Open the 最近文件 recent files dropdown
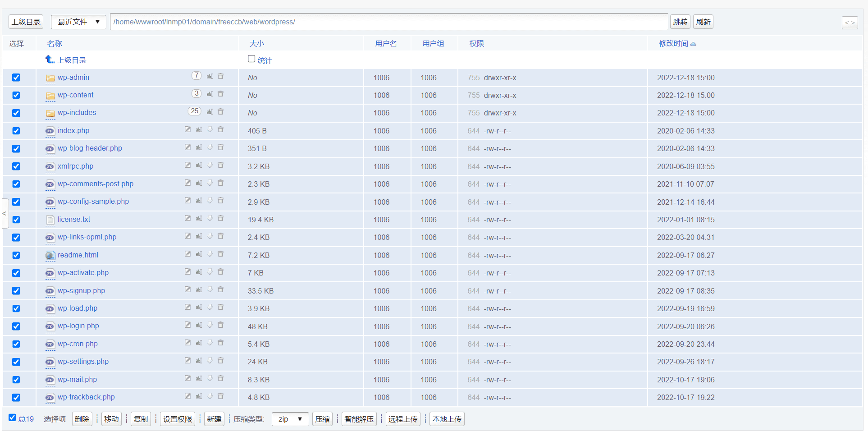 (x=78, y=22)
